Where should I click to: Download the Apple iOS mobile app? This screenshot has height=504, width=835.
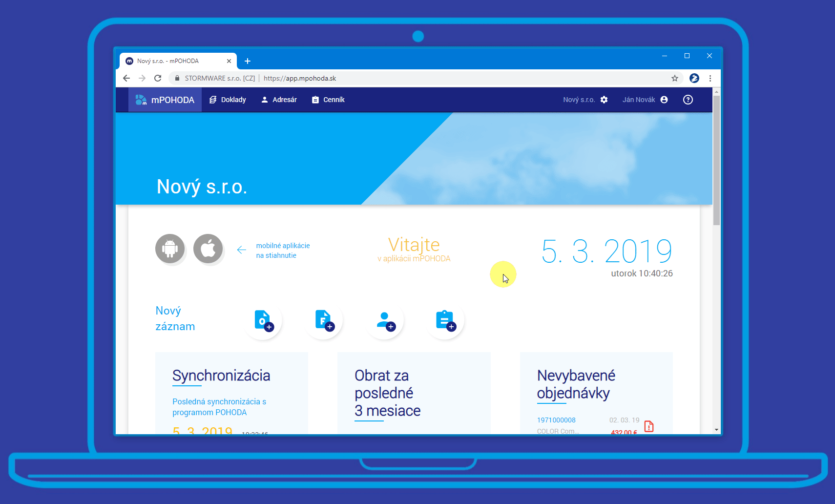click(208, 249)
